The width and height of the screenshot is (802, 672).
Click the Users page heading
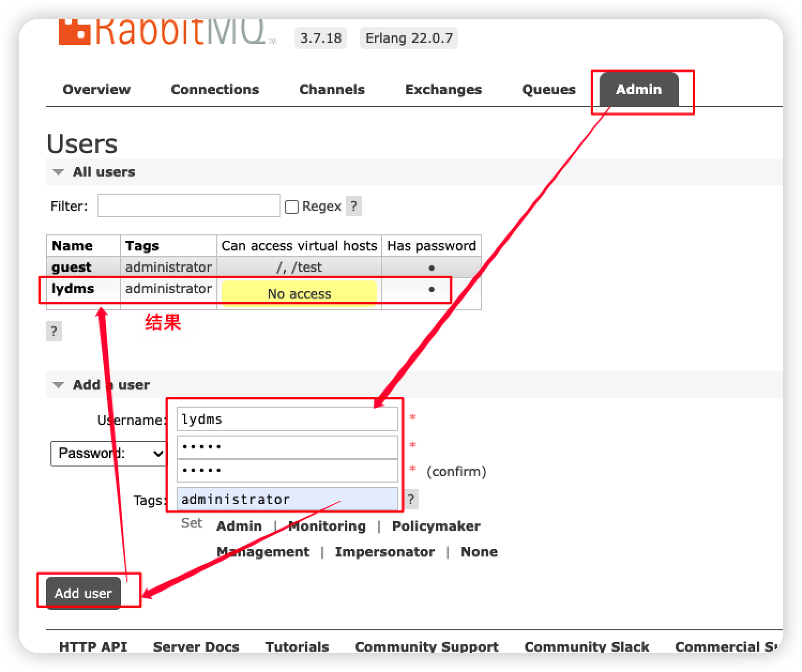click(x=82, y=143)
